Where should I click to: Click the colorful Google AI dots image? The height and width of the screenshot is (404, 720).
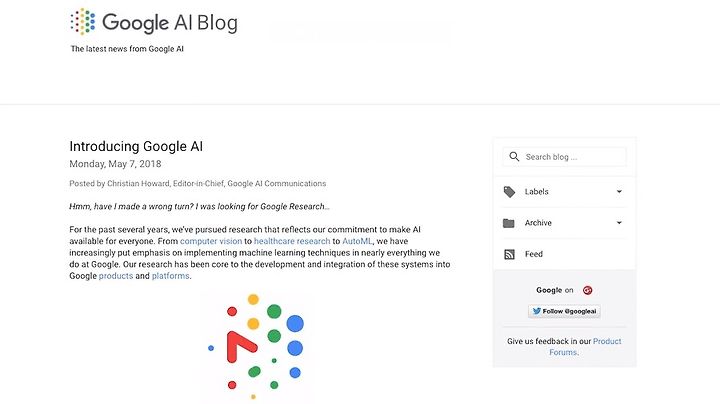click(255, 347)
